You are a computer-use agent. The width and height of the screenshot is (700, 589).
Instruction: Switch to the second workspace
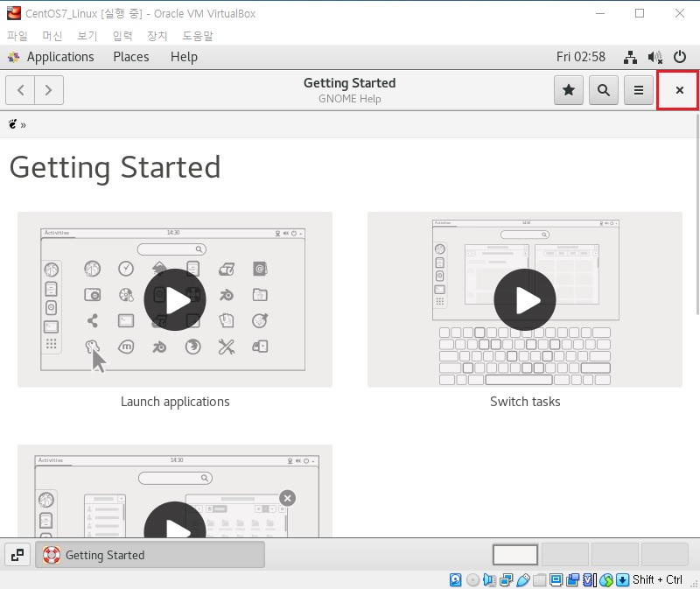(x=564, y=555)
